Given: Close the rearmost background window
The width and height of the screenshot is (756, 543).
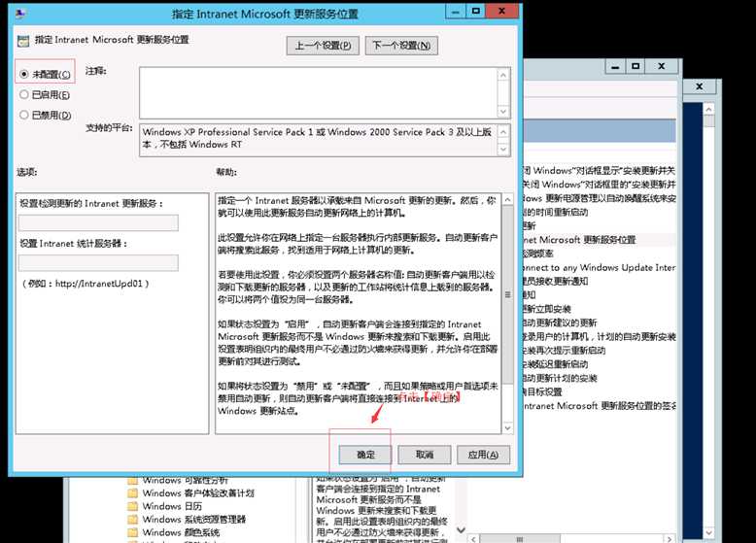Looking at the screenshot, I should (x=699, y=86).
